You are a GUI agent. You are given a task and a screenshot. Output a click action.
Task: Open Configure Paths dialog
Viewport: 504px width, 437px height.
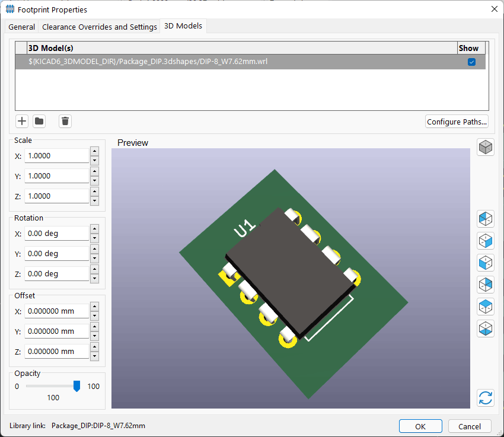point(457,122)
